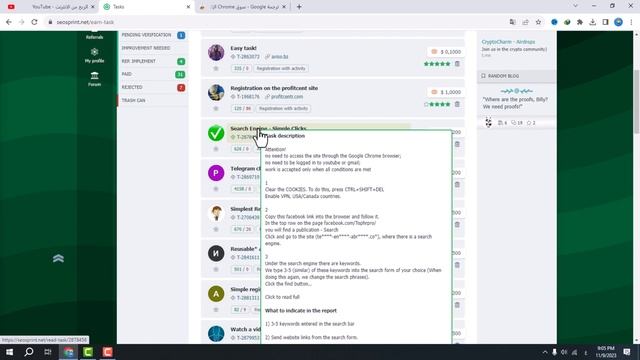Click the address bar URL
This screenshot has height=360, width=640.
coord(85,22)
